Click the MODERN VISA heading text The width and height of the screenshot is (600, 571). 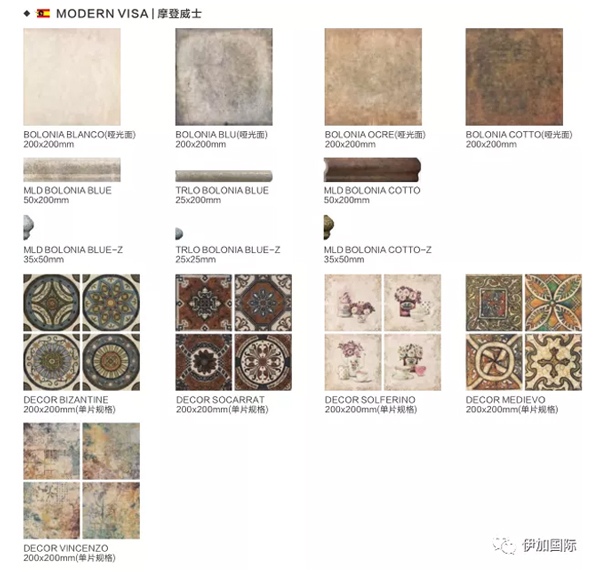click(x=102, y=14)
